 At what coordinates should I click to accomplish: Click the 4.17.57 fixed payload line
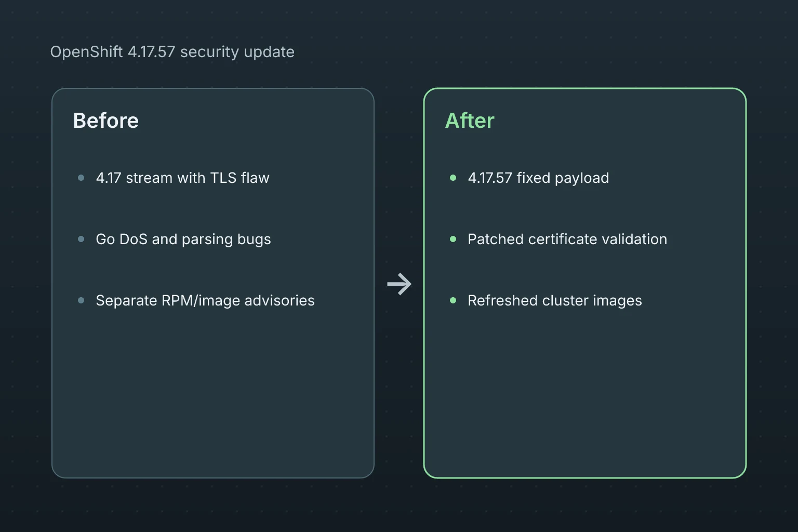coord(538,178)
